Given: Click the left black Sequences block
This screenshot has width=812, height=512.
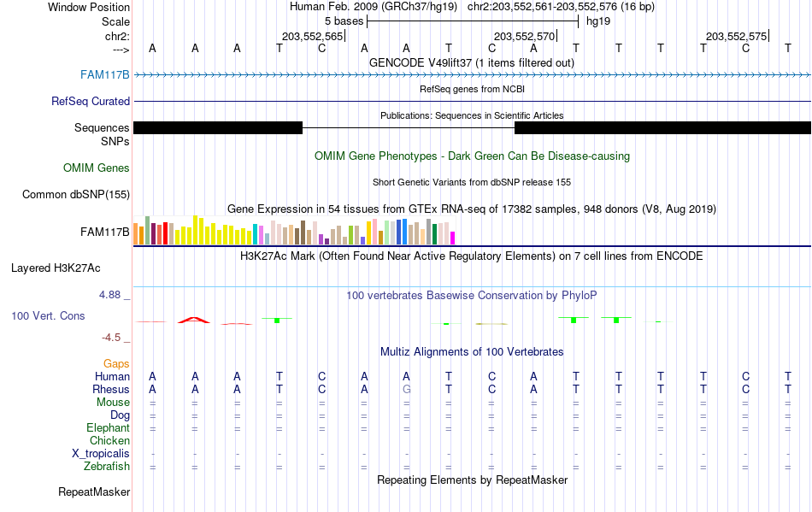Looking at the screenshot, I should [218, 128].
